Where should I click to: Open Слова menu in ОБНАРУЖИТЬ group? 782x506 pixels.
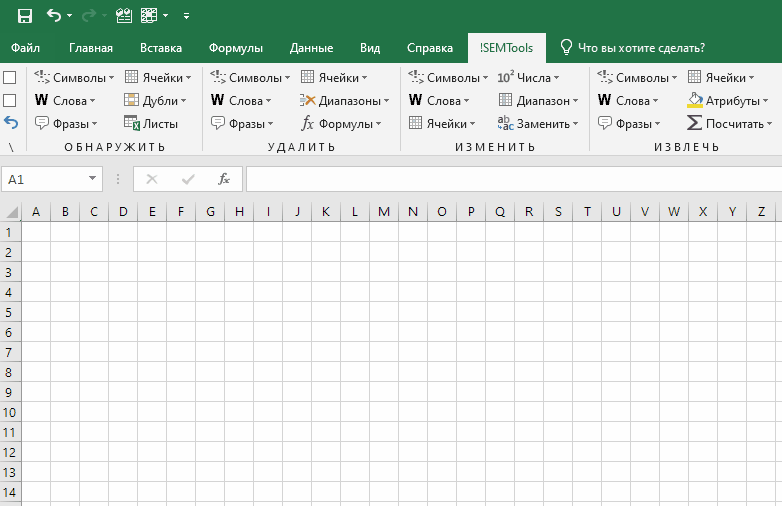coord(64,101)
